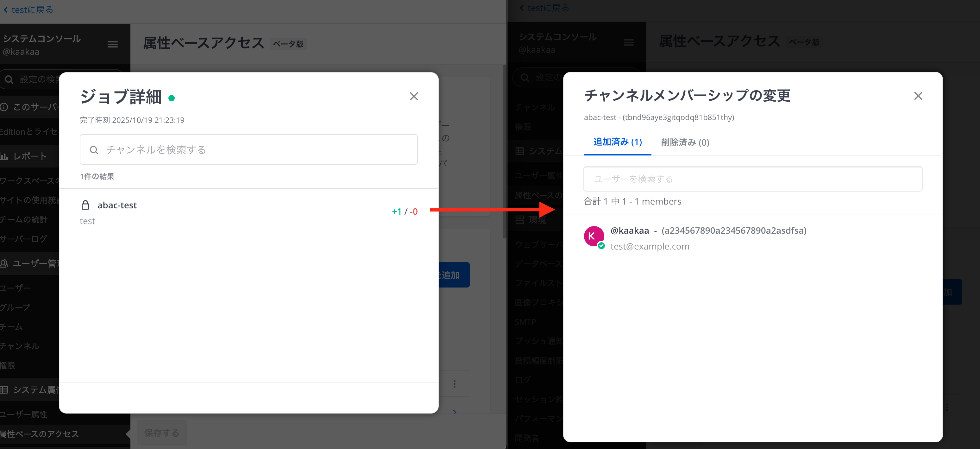Click the green status dot next to ジョブ詳細
The height and width of the screenshot is (449, 980).
172,98
